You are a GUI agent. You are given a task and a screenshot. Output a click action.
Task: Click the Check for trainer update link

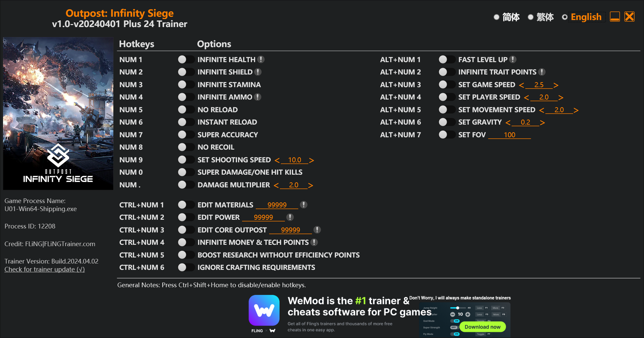[x=44, y=269]
